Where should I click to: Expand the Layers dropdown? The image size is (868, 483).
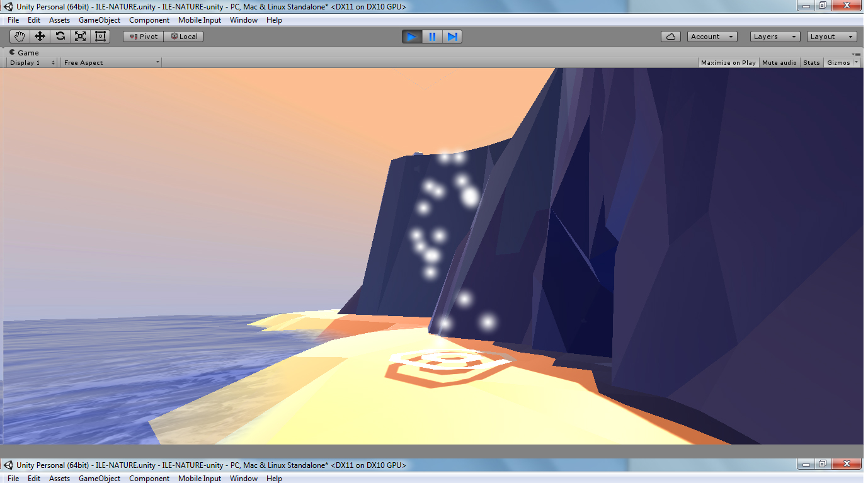(775, 37)
